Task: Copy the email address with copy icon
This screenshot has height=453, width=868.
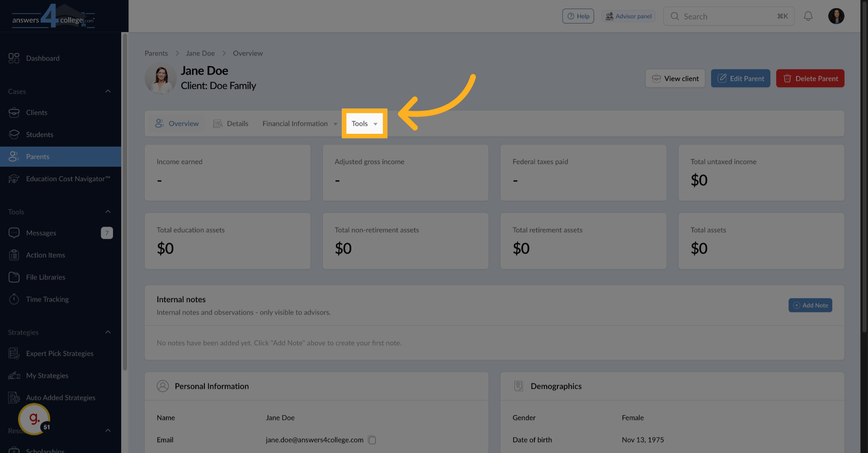Action: coord(372,440)
